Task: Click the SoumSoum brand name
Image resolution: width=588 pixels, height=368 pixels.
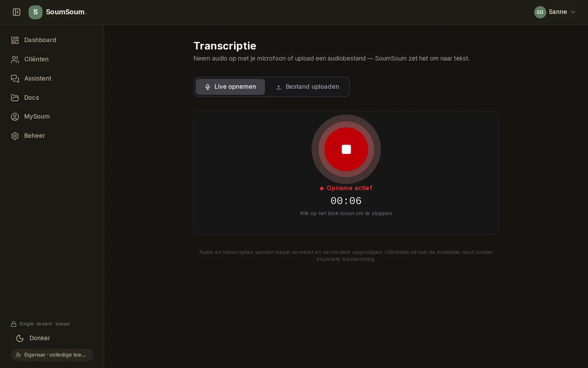Action: (x=66, y=12)
